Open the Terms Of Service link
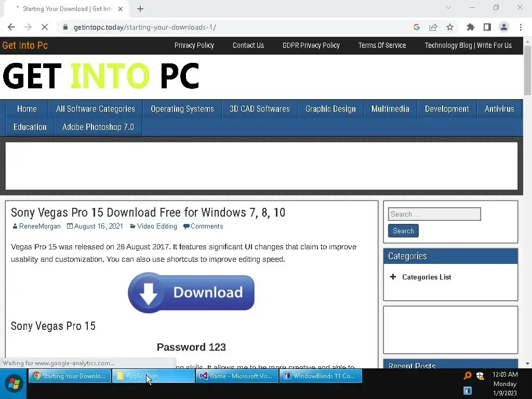This screenshot has height=399, width=532. pos(382,46)
